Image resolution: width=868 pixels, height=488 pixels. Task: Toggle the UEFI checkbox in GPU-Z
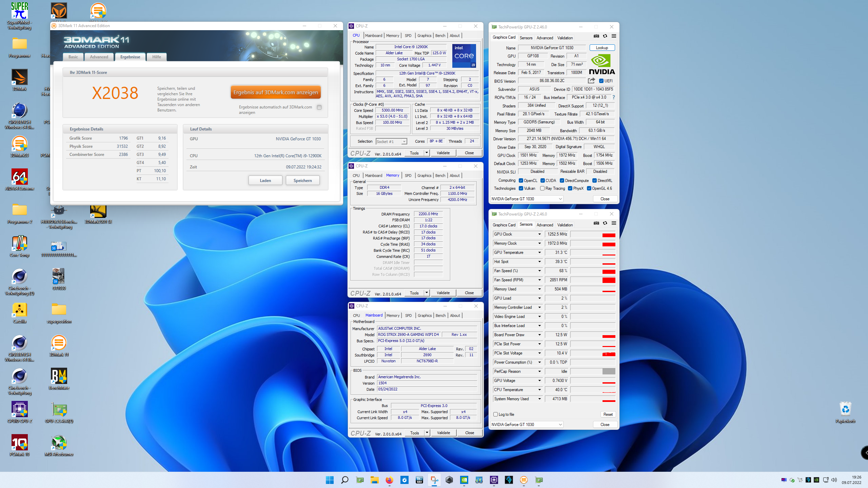[601, 81]
